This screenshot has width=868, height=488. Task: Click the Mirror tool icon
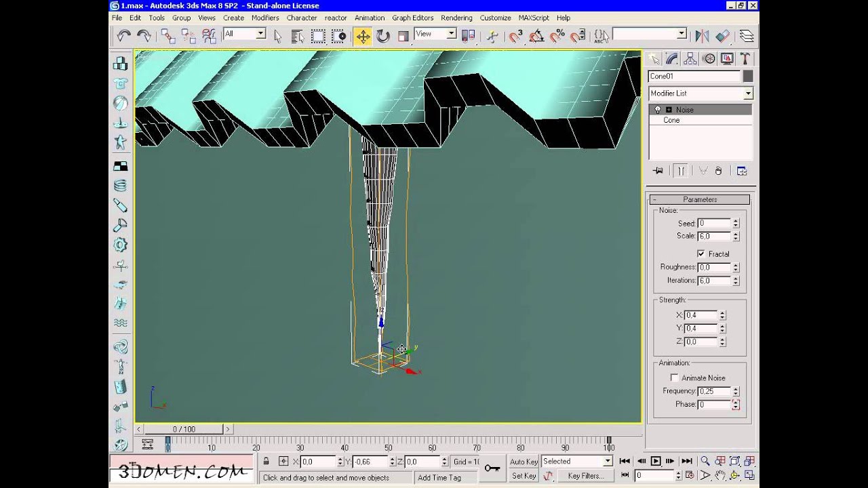pos(702,36)
